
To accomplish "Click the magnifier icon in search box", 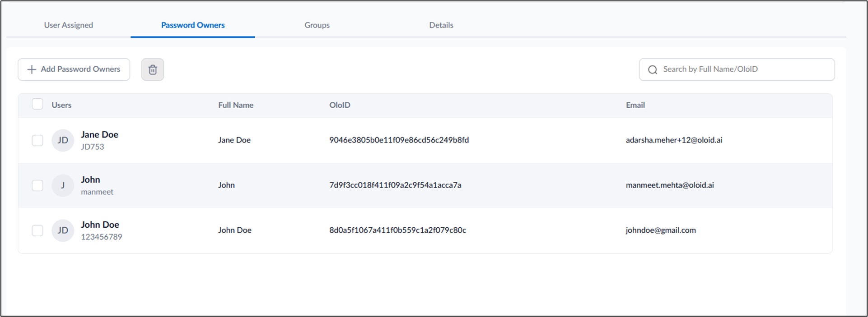I will click(x=653, y=69).
